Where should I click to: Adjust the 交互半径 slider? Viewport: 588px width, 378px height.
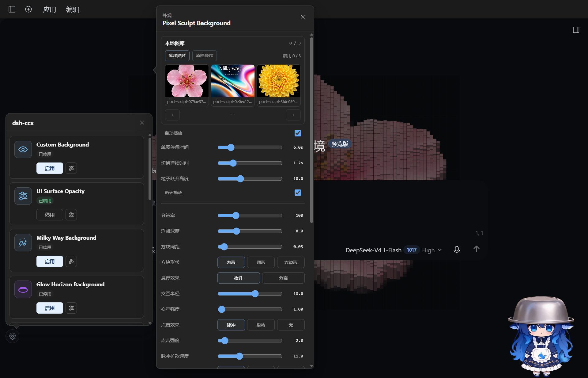pos(250,294)
